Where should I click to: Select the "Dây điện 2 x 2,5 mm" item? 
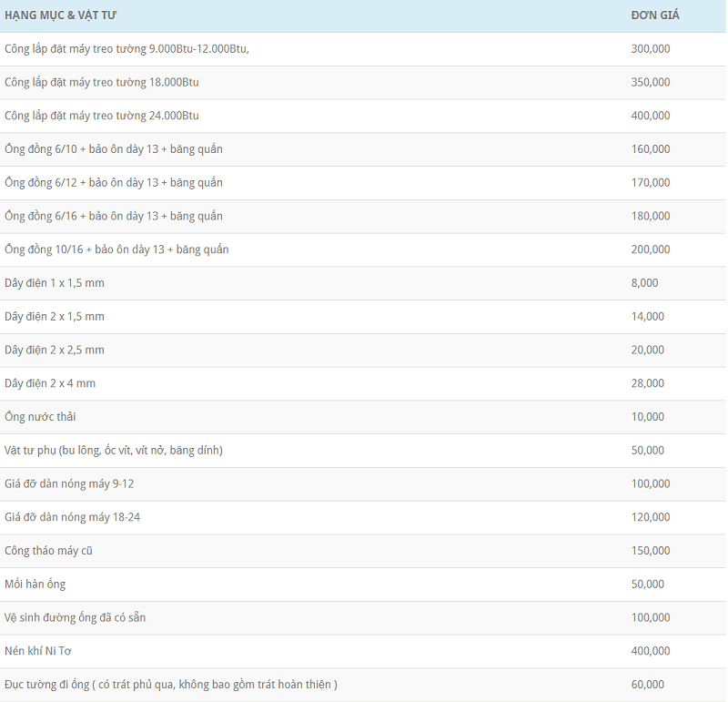pyautogui.click(x=55, y=350)
